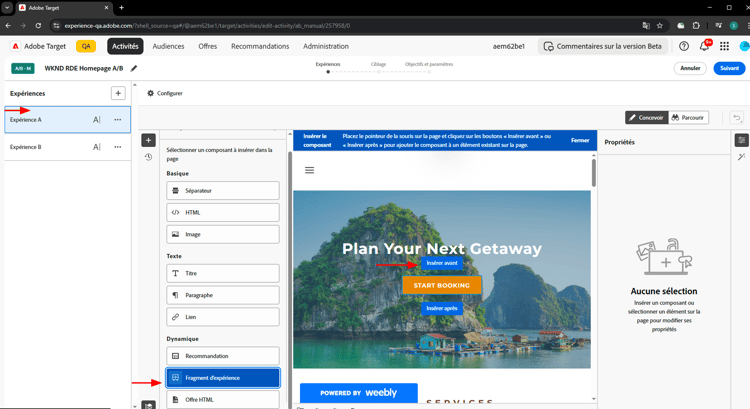Open the modification history clock icon
The width and height of the screenshot is (750, 409).
148,157
